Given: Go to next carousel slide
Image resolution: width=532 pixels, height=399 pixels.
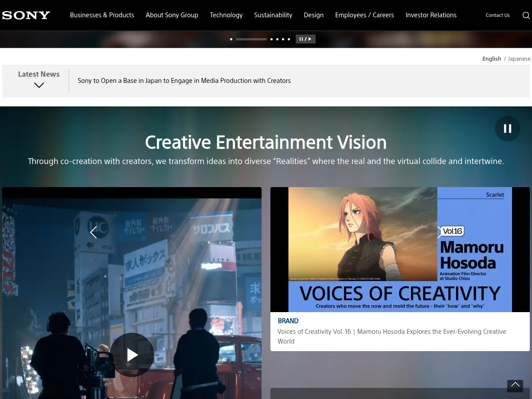Looking at the screenshot, I should point(438,232).
